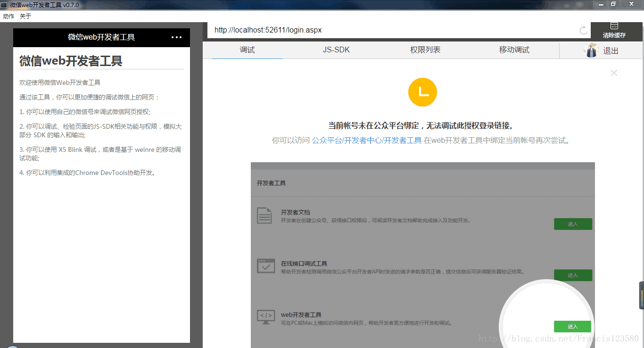Viewport: 644px width, 348px height.
Task: Click item 3 about X5 Blink 调试
Action: click(x=100, y=154)
